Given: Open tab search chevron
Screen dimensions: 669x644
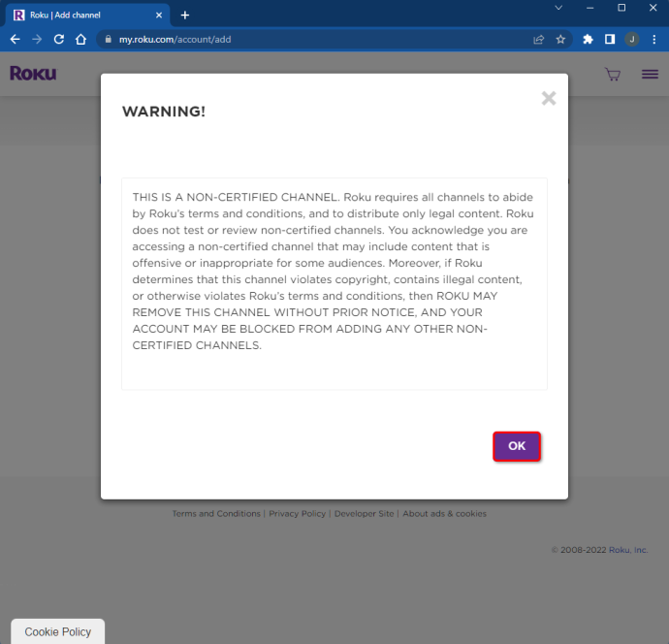Looking at the screenshot, I should 558,8.
